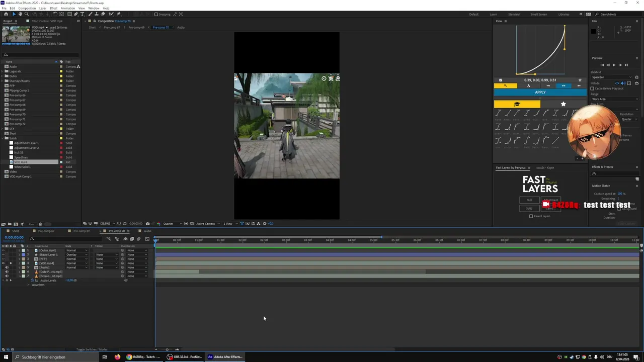Open the composition mini-flowchart icon
This screenshot has width=644, height=362.
pyautogui.click(x=108, y=239)
